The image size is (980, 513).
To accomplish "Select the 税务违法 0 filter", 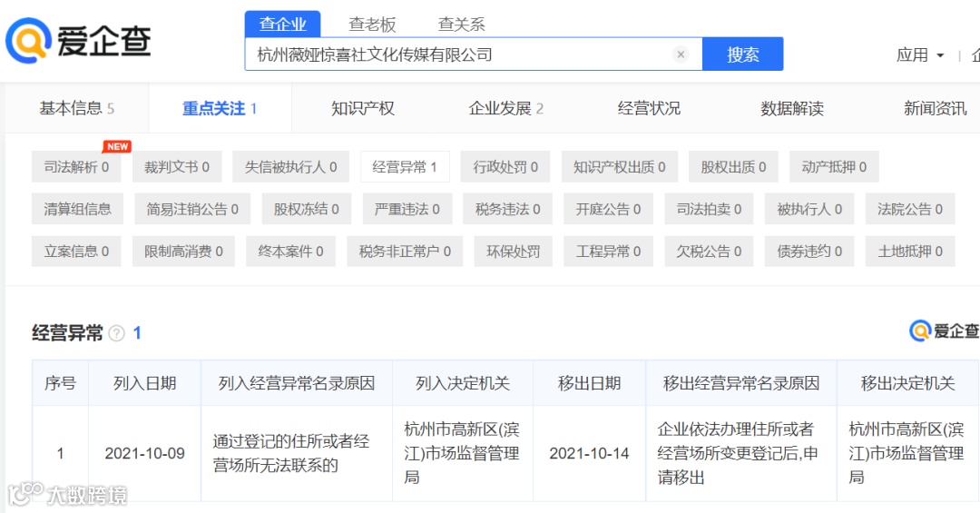I will [x=507, y=209].
